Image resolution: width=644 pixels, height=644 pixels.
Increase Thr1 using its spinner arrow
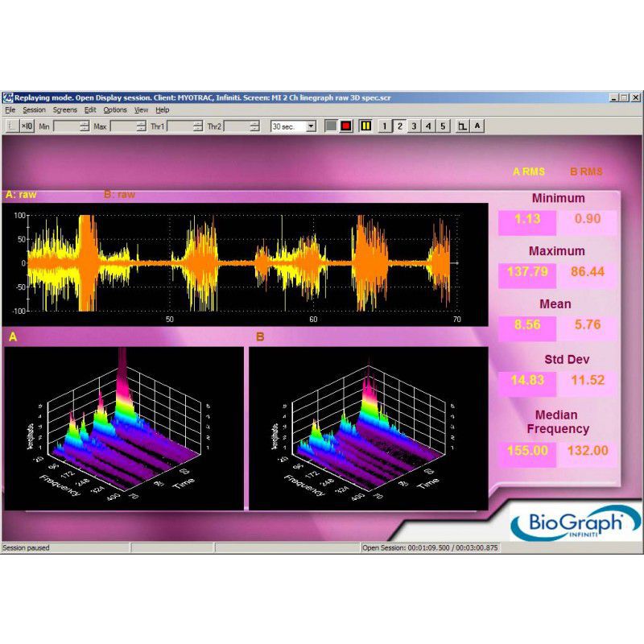197,123
